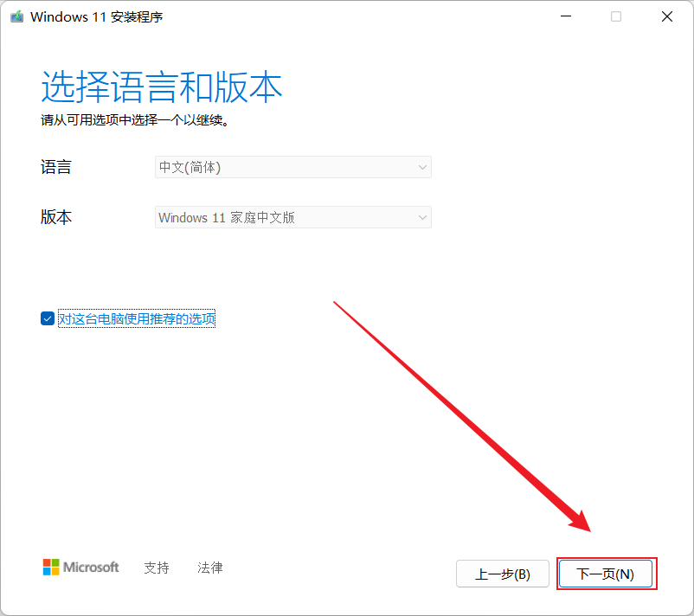Click the 语言 field label
This screenshot has height=616, width=694.
tap(55, 167)
